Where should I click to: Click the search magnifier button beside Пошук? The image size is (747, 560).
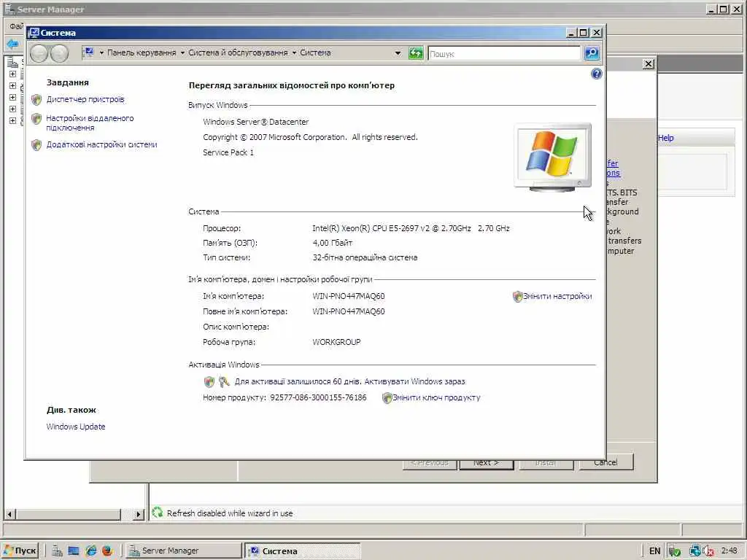pyautogui.click(x=592, y=53)
